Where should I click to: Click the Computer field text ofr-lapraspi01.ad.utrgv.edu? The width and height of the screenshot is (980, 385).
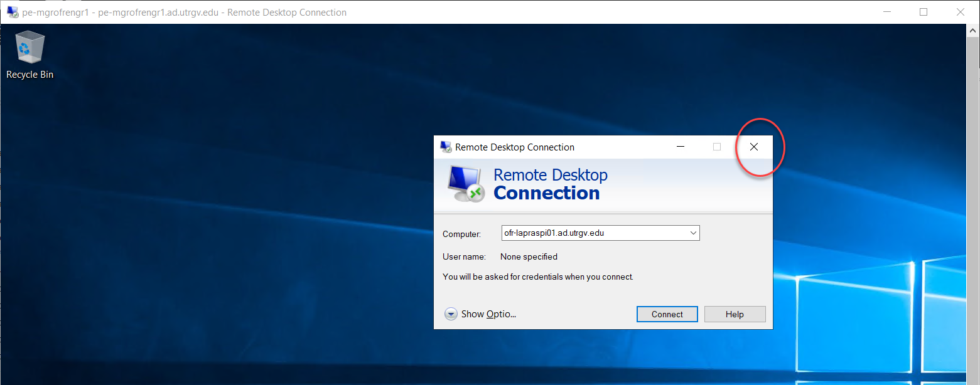click(554, 233)
